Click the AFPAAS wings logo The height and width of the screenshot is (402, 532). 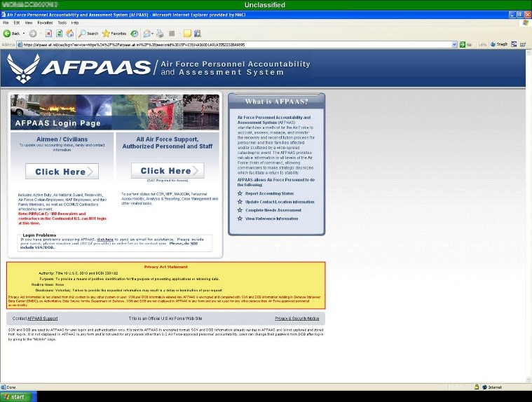[23, 68]
